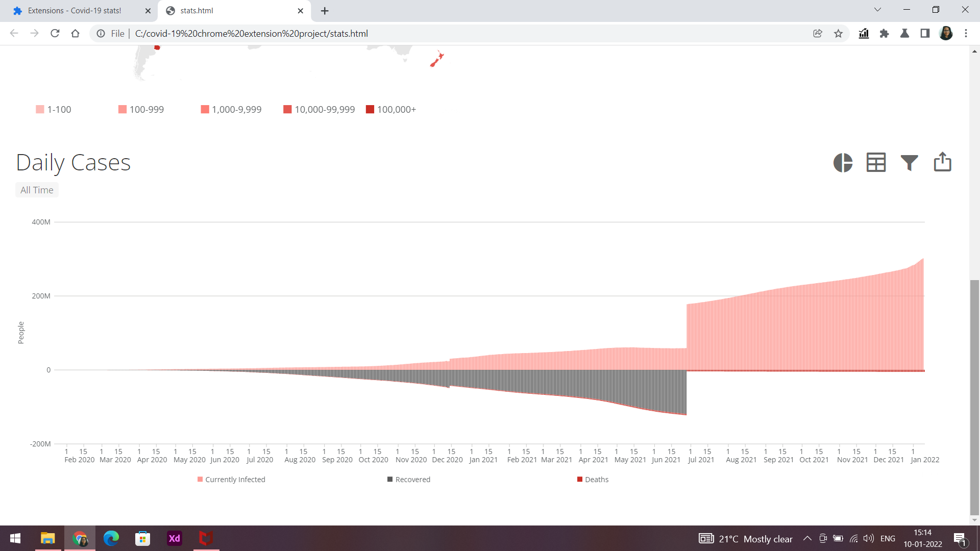Screen dimensions: 980x551
Task: Open the Chrome three-dot menu
Action: [966, 34]
